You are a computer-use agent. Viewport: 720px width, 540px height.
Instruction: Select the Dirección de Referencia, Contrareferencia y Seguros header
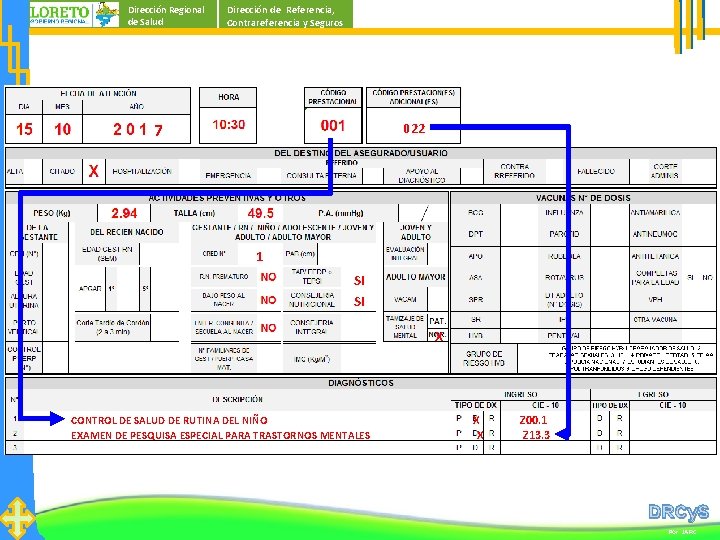pos(285,16)
